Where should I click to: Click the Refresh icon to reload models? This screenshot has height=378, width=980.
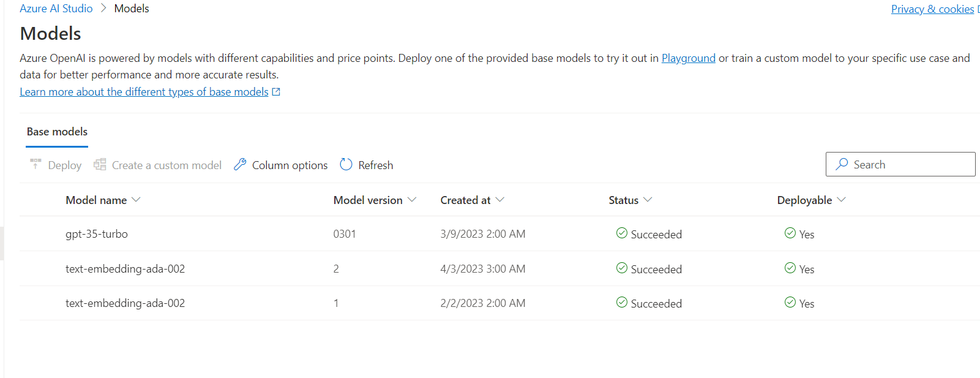(346, 164)
